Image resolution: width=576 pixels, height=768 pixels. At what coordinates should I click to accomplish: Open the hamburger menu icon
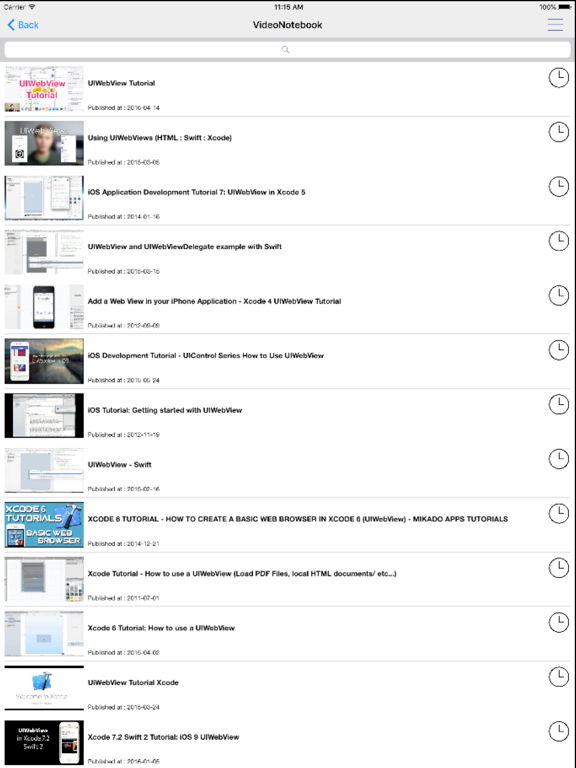[555, 25]
